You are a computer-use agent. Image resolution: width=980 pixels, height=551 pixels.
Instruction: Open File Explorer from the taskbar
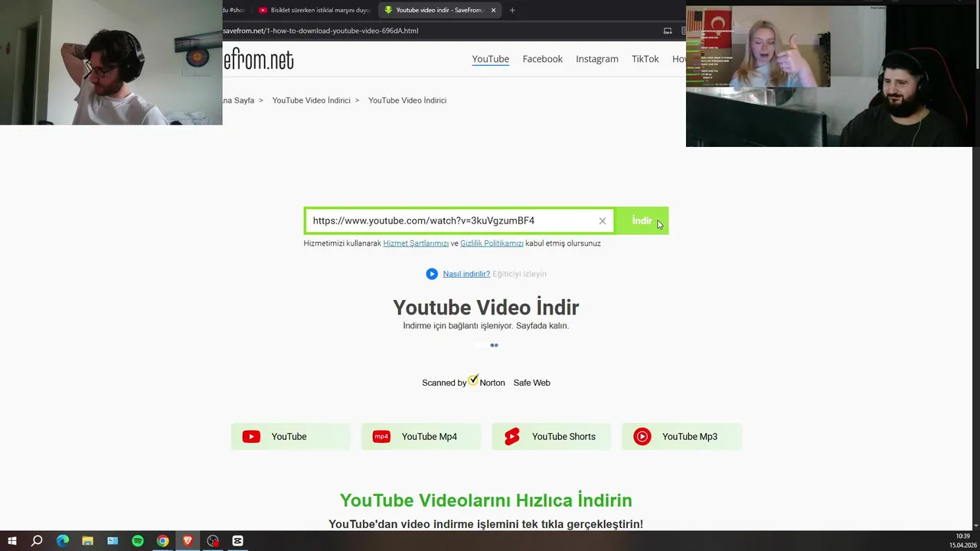(87, 541)
